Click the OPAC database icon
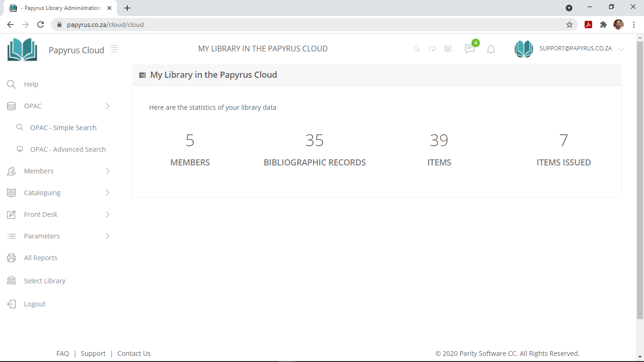This screenshot has width=644, height=362. [11, 106]
